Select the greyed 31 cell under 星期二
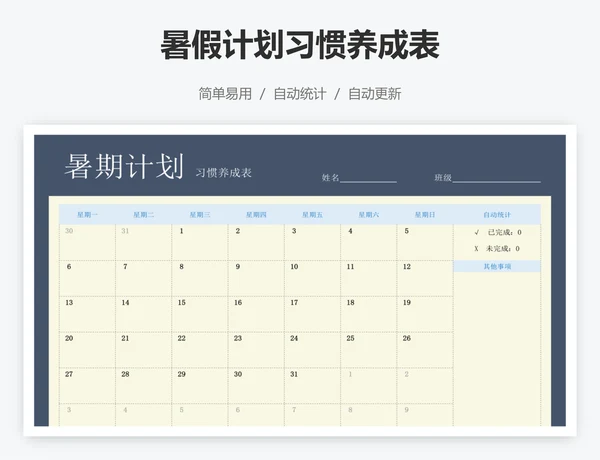 pos(143,243)
